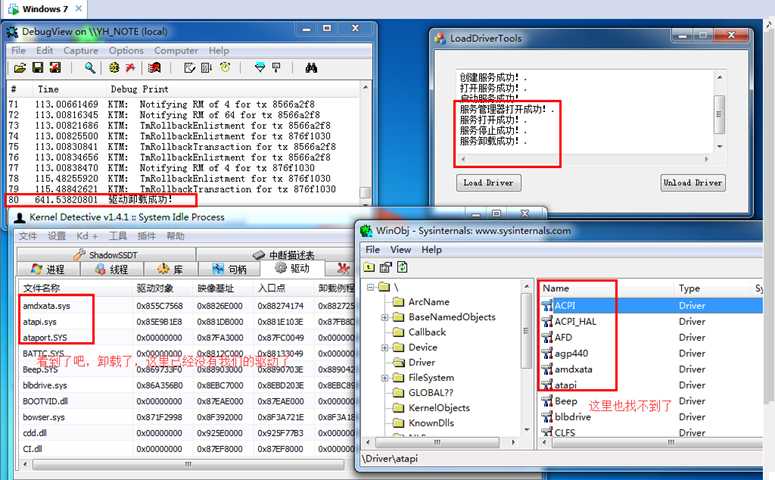775x480 pixels.
Task: Open the Capture menu in DebugView
Action: [x=81, y=50]
